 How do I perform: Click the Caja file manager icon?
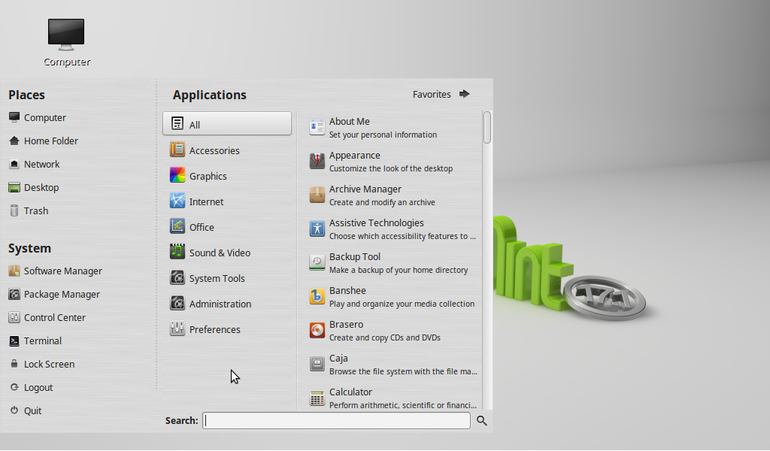317,365
